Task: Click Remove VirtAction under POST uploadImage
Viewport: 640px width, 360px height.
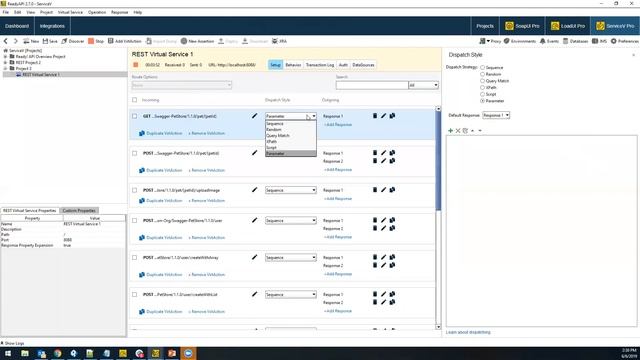Action: point(207,201)
